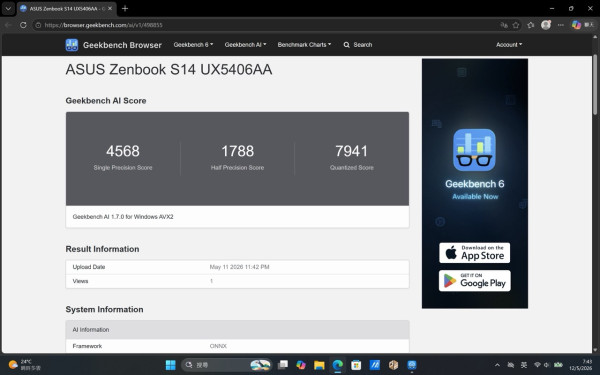Reload the current page

23,25
